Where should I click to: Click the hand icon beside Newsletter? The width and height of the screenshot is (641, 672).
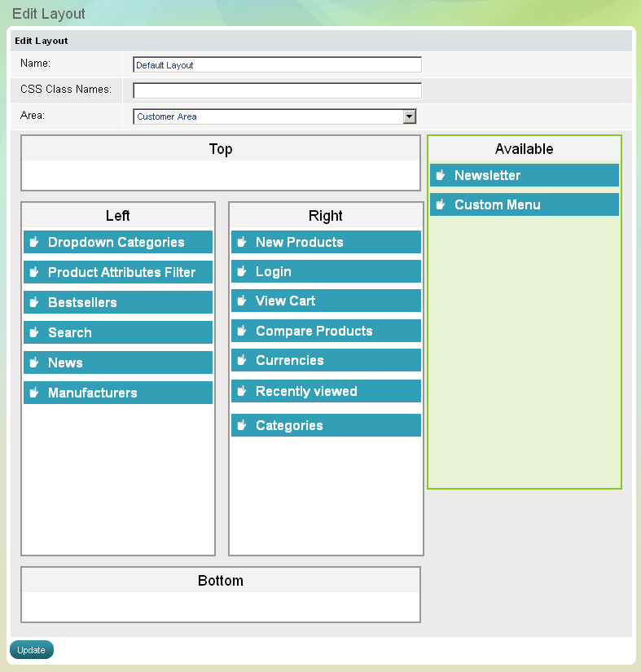point(441,175)
